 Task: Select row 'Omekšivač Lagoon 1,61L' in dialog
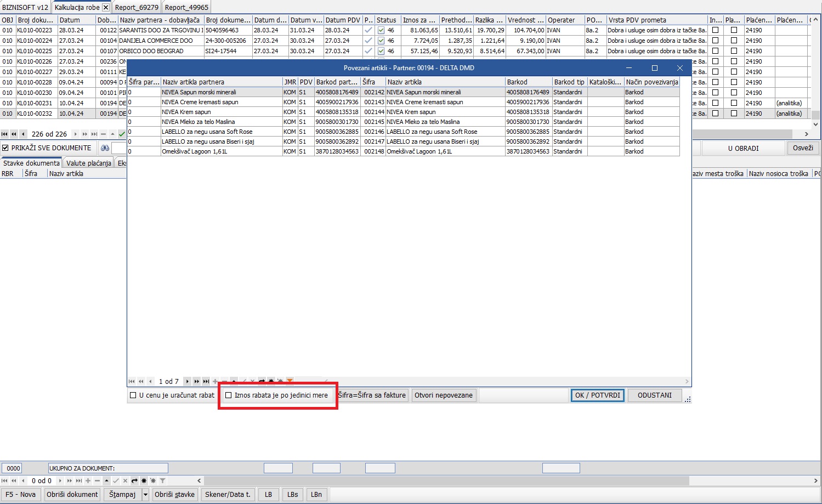[x=404, y=151]
